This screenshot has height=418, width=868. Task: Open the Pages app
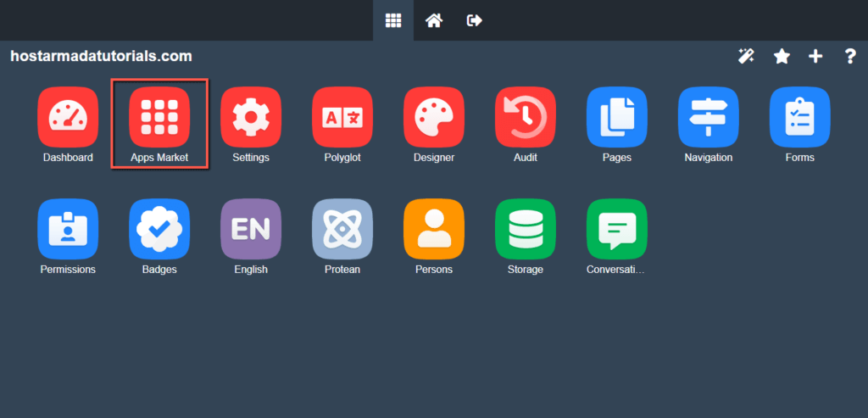[x=617, y=117]
